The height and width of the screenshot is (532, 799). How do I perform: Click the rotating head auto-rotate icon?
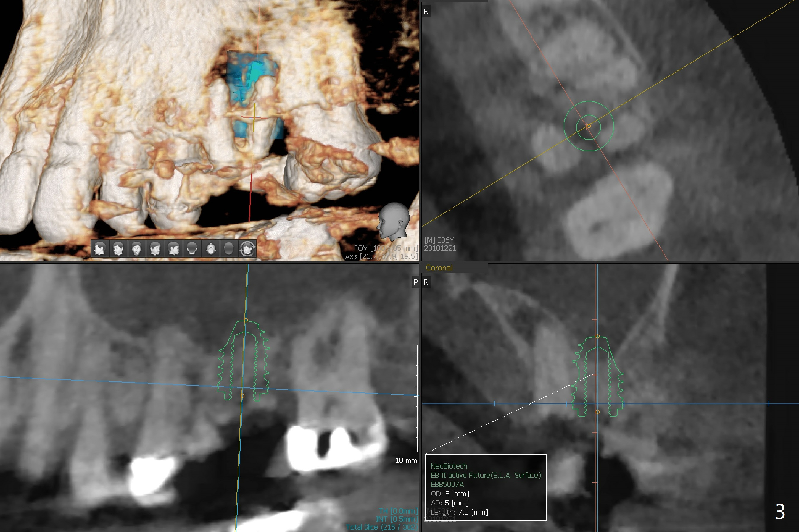(247, 249)
